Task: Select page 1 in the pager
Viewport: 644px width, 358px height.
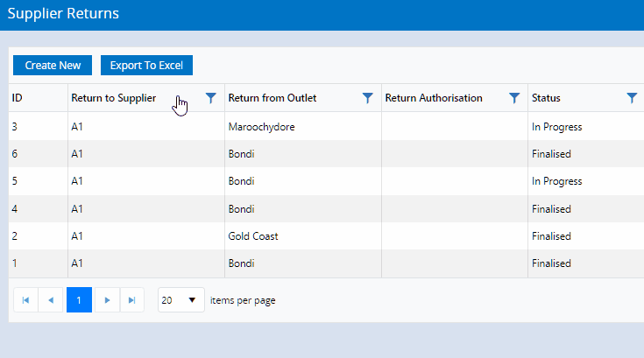Action: (x=79, y=300)
